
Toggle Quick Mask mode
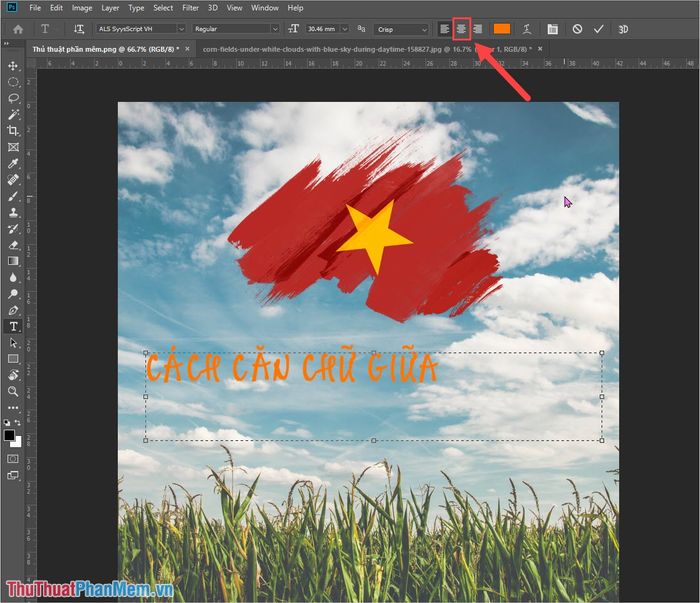pos(13,459)
